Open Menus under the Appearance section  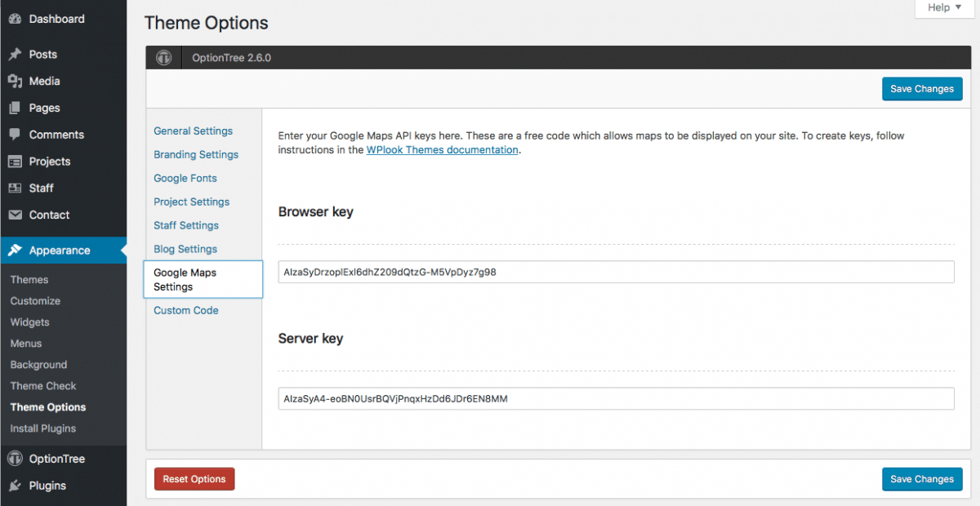pos(25,343)
